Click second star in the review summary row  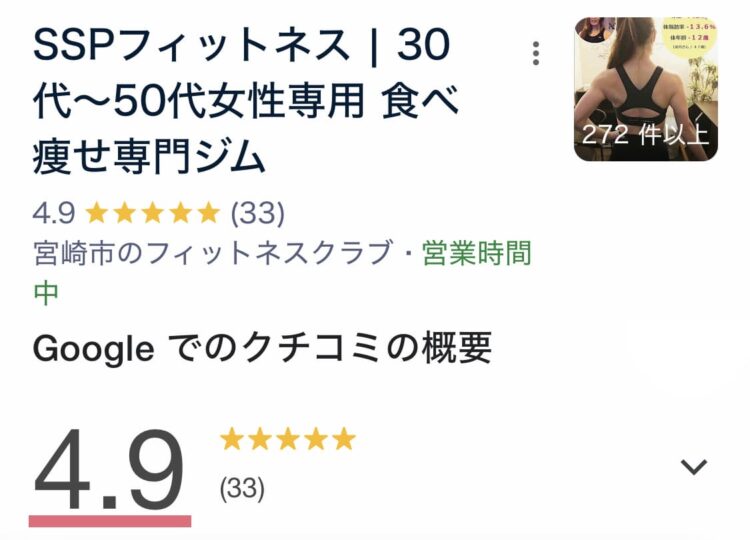click(x=260, y=439)
